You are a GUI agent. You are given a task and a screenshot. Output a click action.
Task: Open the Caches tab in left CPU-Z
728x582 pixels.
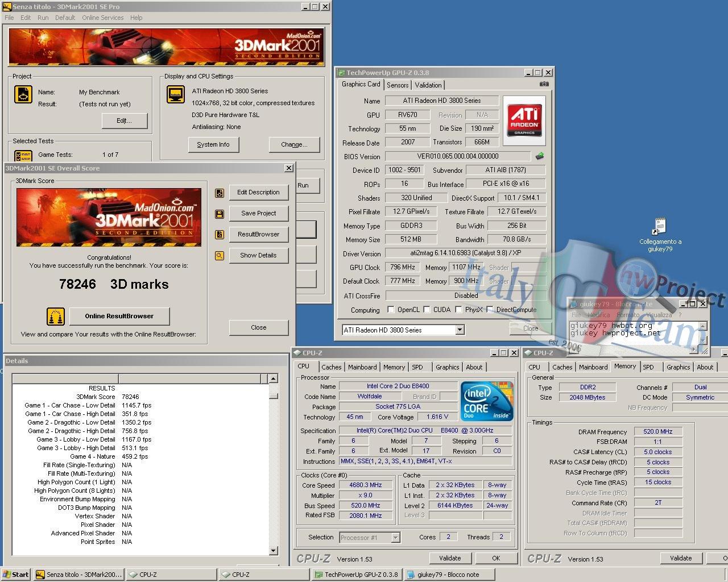(332, 367)
